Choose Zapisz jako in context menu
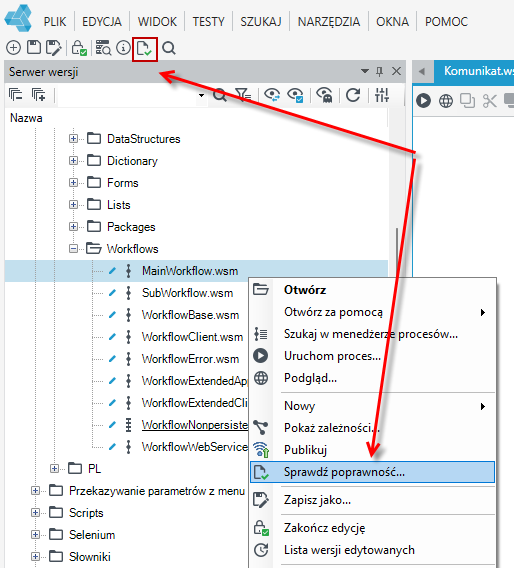This screenshot has height=568, width=514. click(x=372, y=500)
